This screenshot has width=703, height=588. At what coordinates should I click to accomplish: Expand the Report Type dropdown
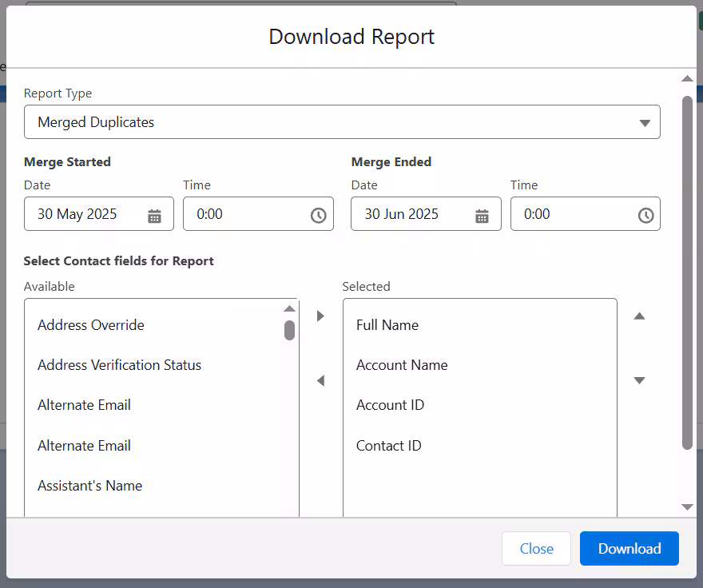coord(342,122)
